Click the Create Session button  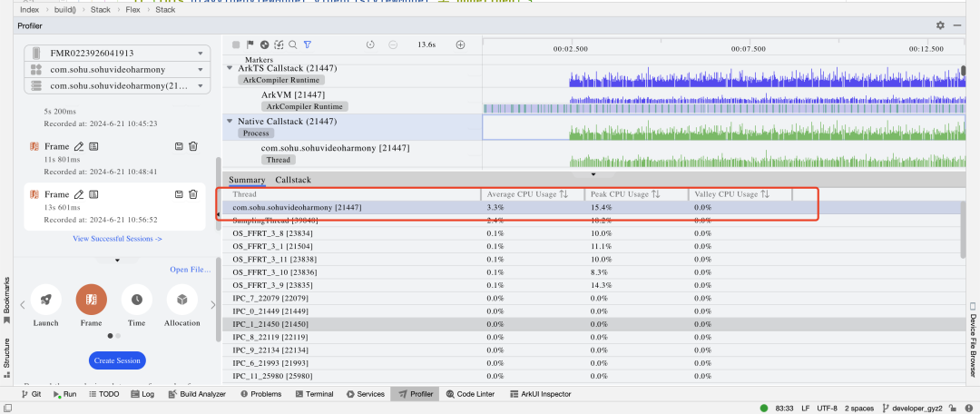(x=117, y=360)
